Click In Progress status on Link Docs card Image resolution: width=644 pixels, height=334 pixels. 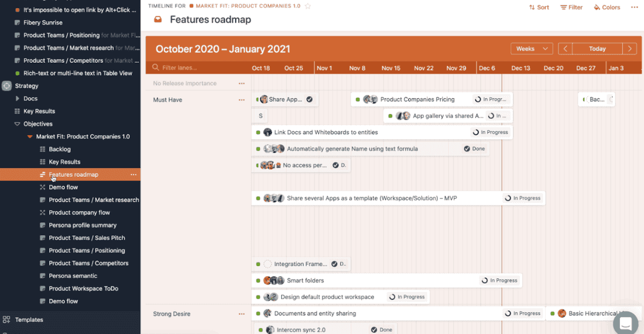[x=490, y=132]
